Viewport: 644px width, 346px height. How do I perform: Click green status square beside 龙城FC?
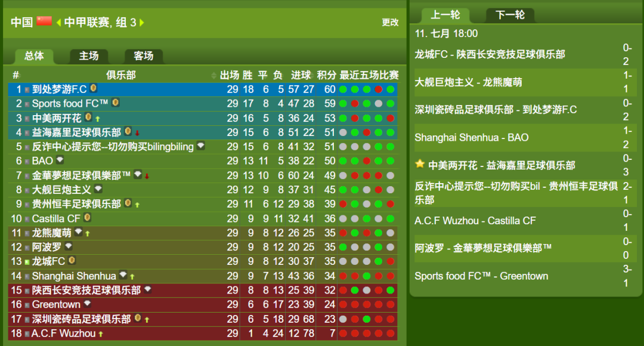27,262
